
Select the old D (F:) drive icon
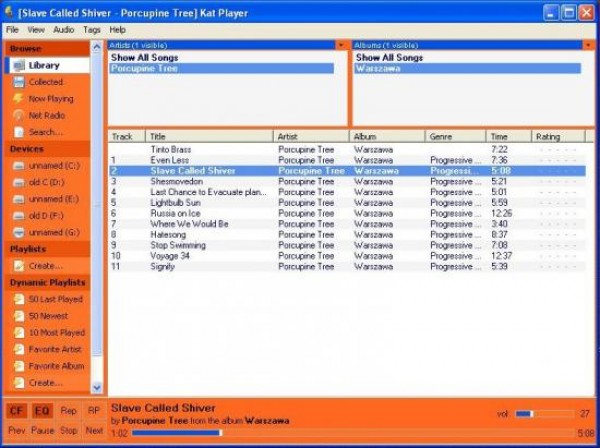tap(19, 216)
